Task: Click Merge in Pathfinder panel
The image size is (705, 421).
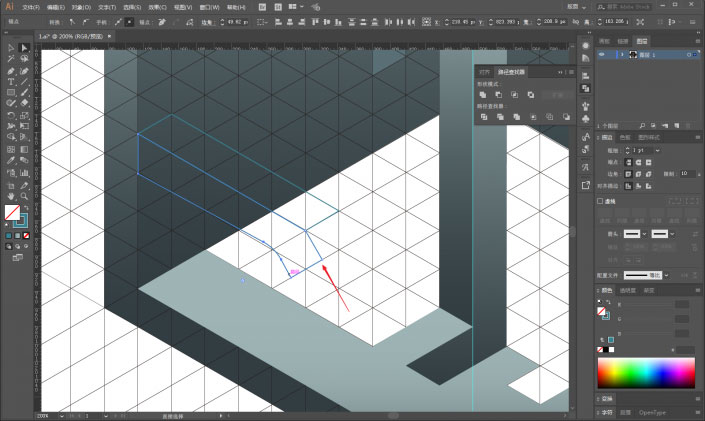Action: point(517,117)
